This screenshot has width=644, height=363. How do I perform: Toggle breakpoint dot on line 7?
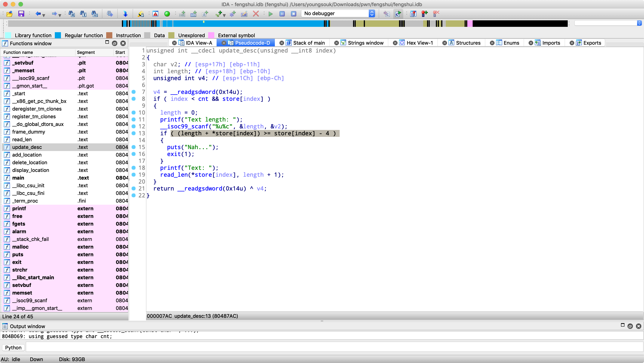pos(134,92)
